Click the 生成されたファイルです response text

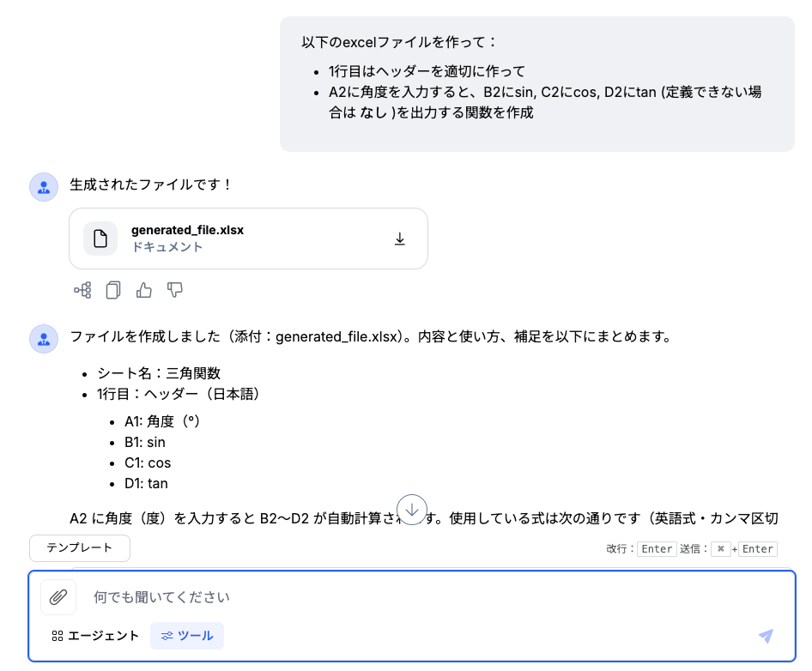[150, 184]
